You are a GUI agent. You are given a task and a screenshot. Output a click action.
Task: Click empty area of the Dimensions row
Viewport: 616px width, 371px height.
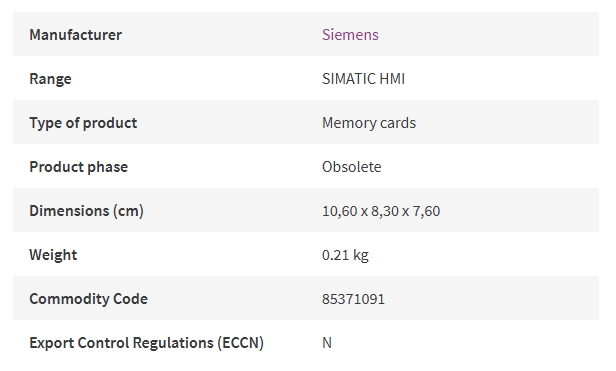(519, 210)
